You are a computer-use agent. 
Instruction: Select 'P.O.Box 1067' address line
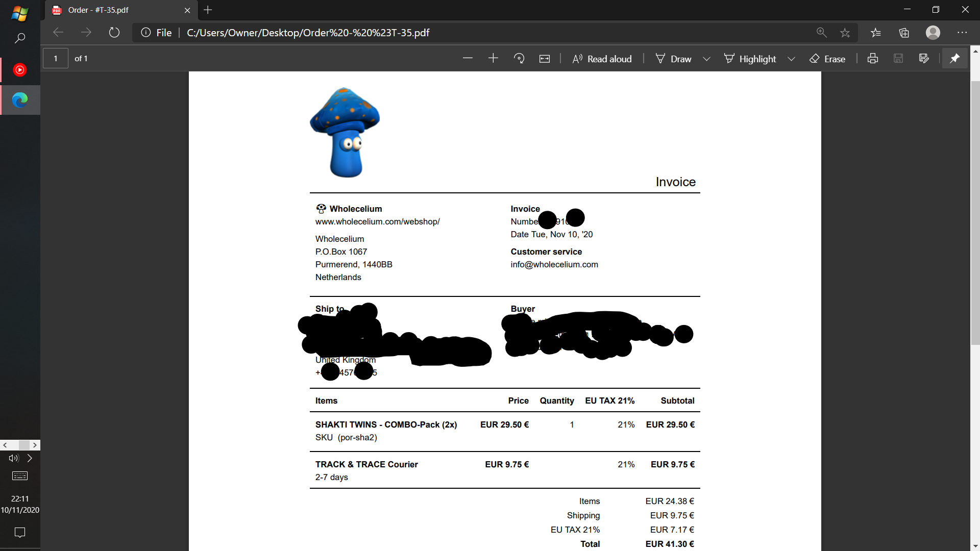tap(341, 252)
